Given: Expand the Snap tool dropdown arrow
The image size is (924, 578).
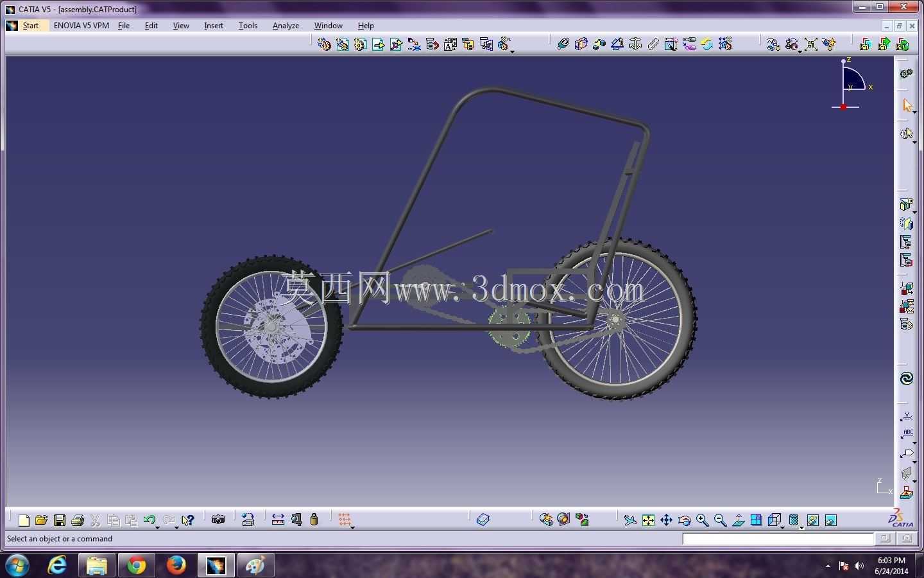Looking at the screenshot, I should (x=800, y=51).
